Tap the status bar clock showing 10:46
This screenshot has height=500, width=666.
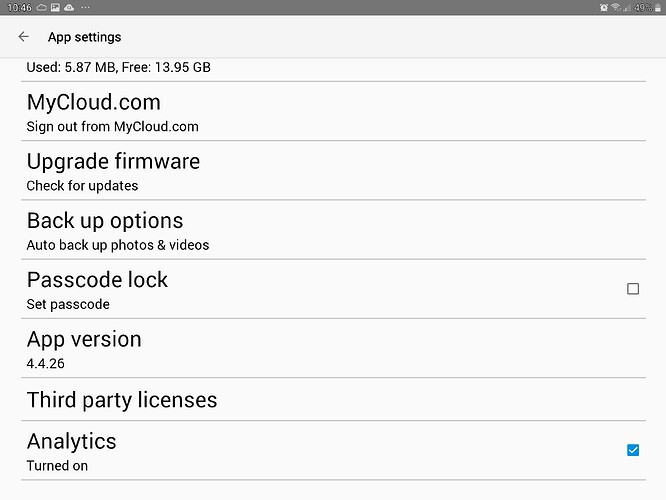pos(17,7)
